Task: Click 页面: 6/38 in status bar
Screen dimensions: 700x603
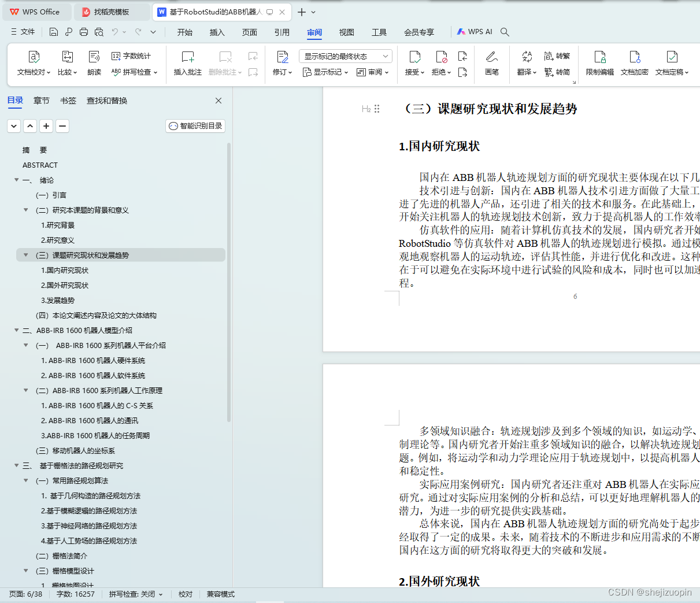Action: (25, 594)
